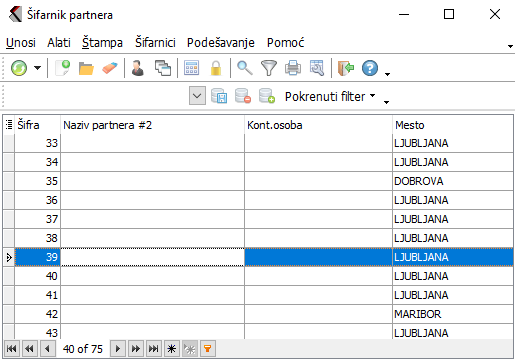515x361 pixels.
Task: Open the blue help question mark icon
Action: [x=370, y=68]
